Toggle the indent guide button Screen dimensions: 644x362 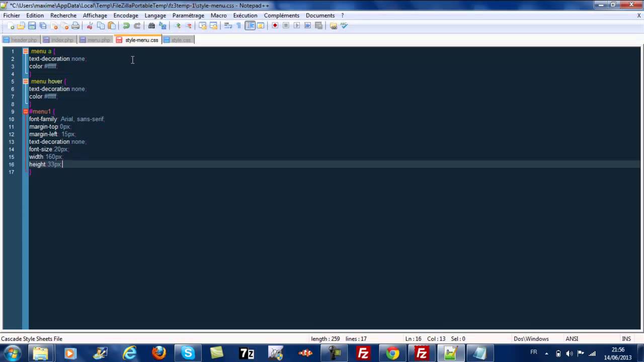250,26
